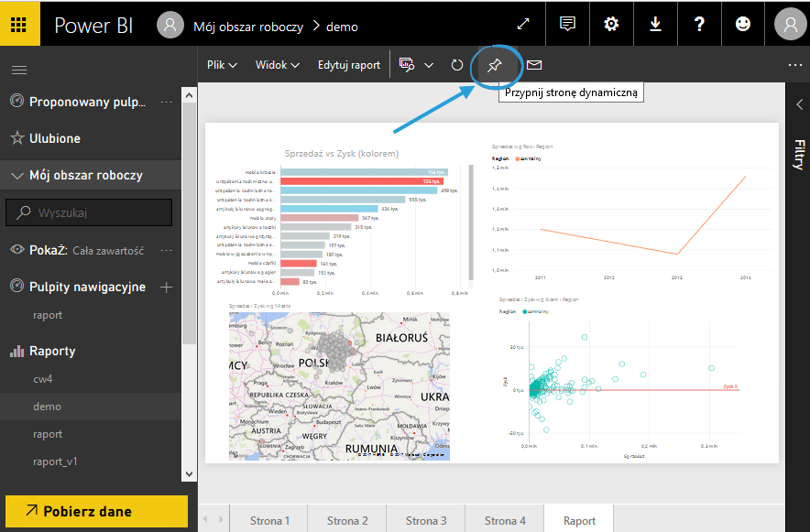Viewport: 810px width, 532px height.
Task: Open the settings gear icon
Action: [x=611, y=25]
